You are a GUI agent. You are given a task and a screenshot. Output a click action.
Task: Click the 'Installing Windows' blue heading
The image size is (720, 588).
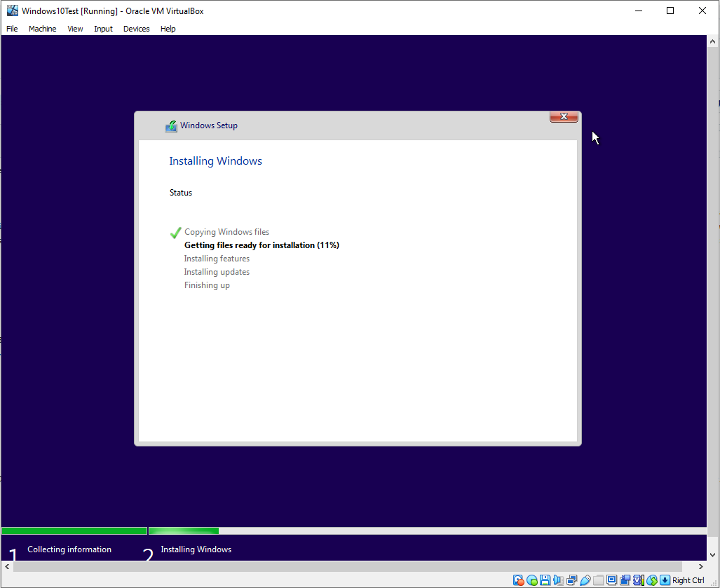click(215, 161)
